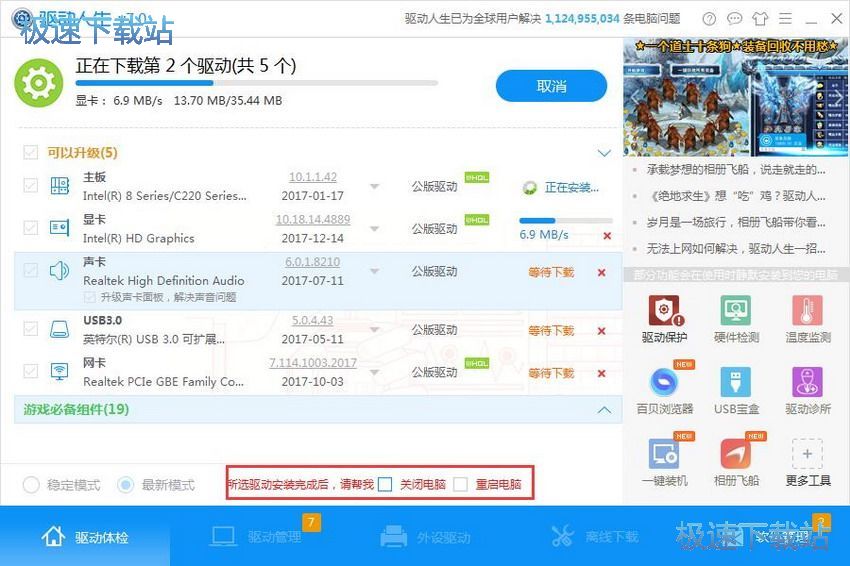Toggle the 显卡 driver checkbox

[30, 228]
